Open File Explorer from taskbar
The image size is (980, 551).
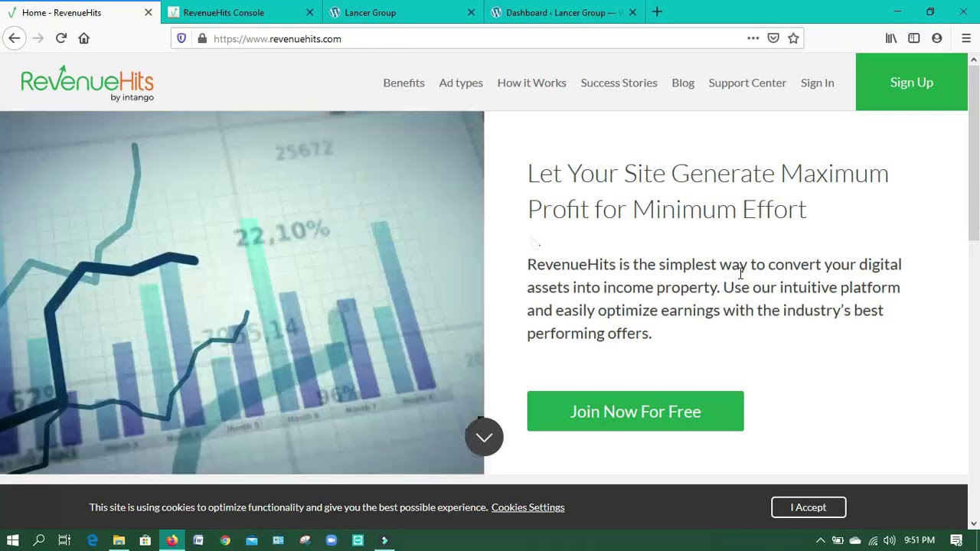pos(119,540)
